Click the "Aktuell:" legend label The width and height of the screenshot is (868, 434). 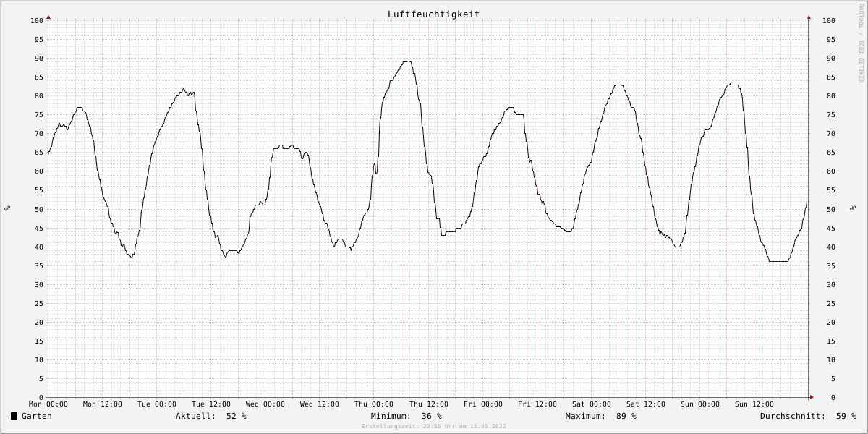(x=195, y=416)
